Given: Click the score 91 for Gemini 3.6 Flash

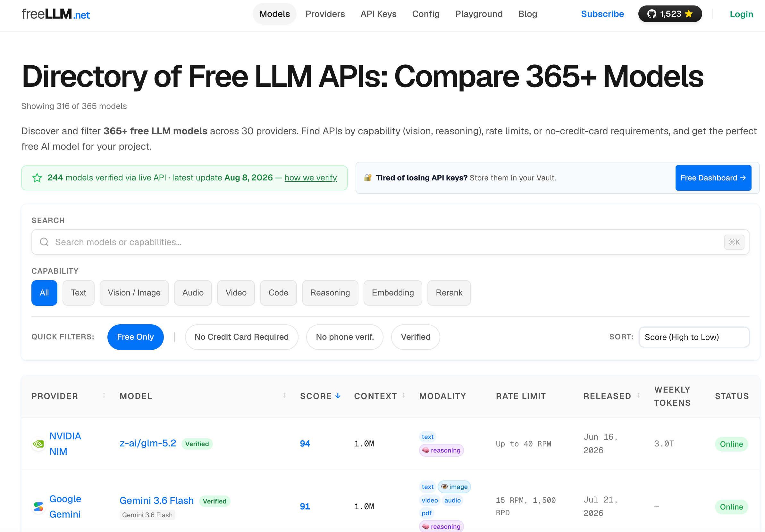Looking at the screenshot, I should [x=305, y=506].
